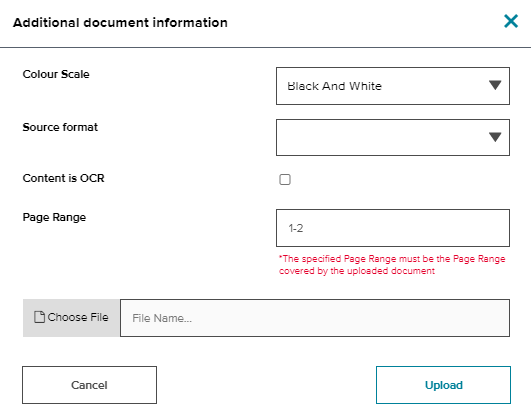The width and height of the screenshot is (531, 417).
Task: Expand the Source format dropdown arrow
Action: tap(495, 137)
